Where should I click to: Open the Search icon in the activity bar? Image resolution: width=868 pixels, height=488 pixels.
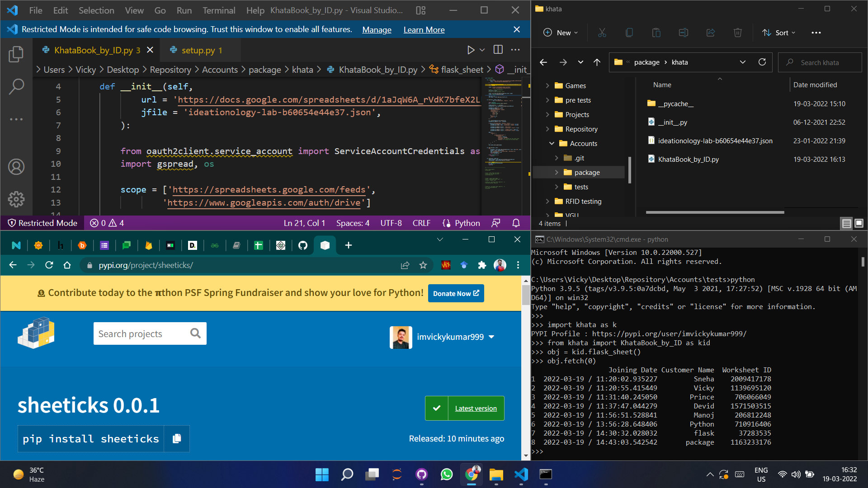point(16,86)
